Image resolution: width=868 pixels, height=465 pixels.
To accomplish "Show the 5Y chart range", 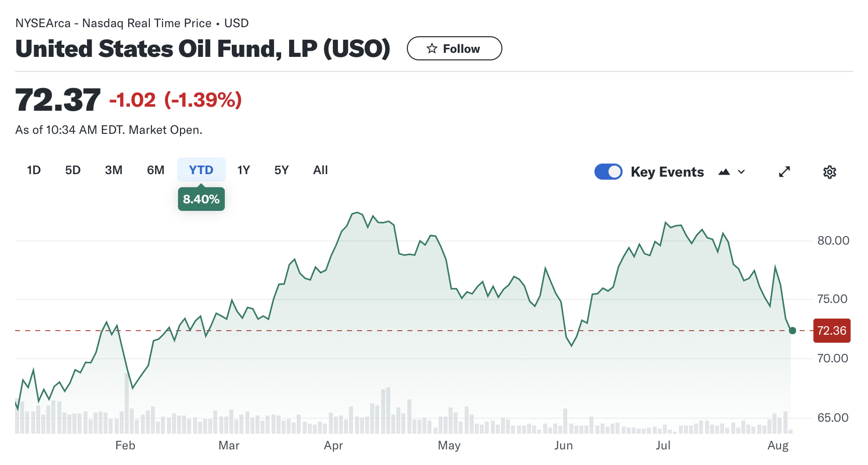I will (281, 170).
